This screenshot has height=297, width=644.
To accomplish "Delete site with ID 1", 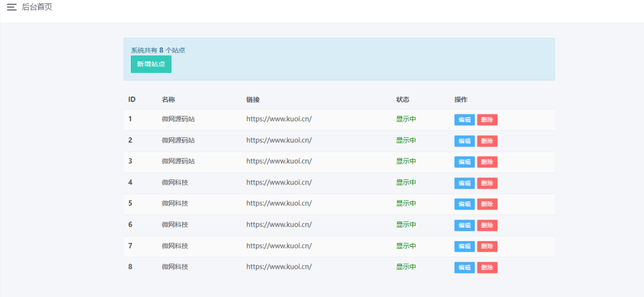I will tap(487, 120).
